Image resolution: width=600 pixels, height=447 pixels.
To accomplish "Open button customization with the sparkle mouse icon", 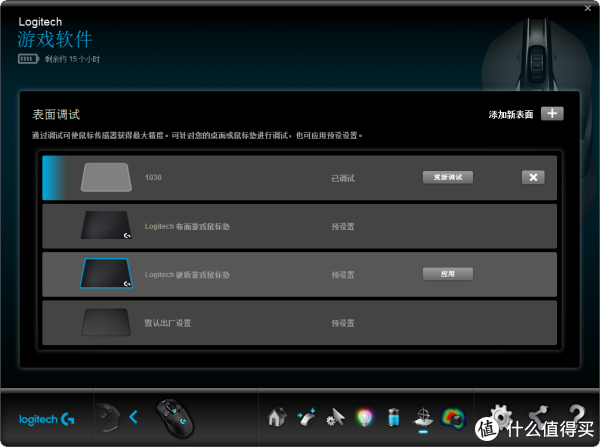I will (x=306, y=415).
